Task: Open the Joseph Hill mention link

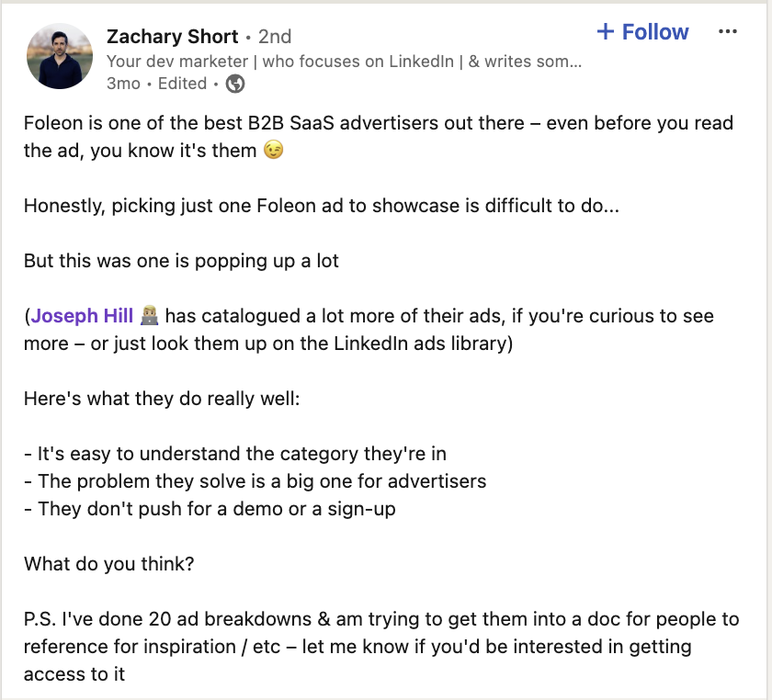Action: click(x=82, y=315)
